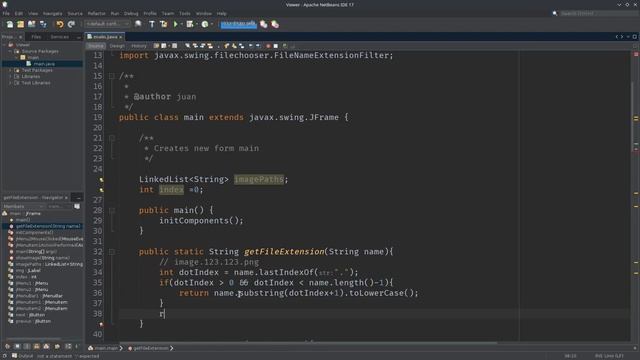
Task: Toggle first Navigator filter button at bottom
Action: (x=7, y=346)
